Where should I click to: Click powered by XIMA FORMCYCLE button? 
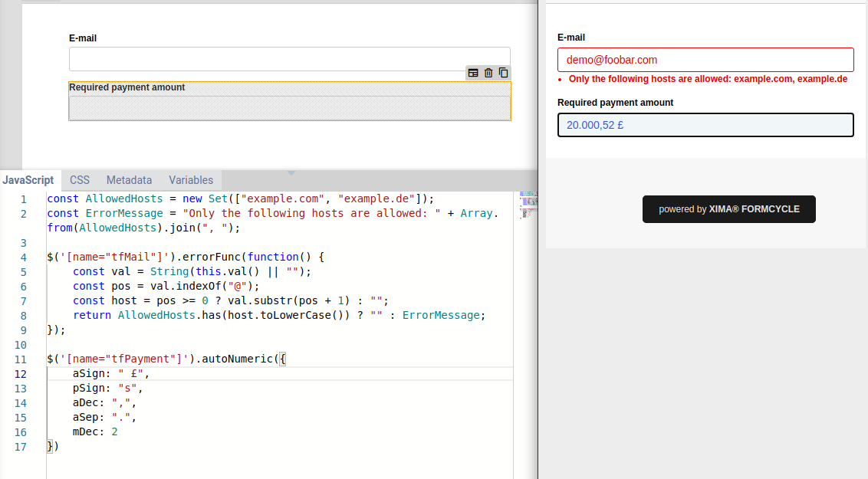pos(728,209)
